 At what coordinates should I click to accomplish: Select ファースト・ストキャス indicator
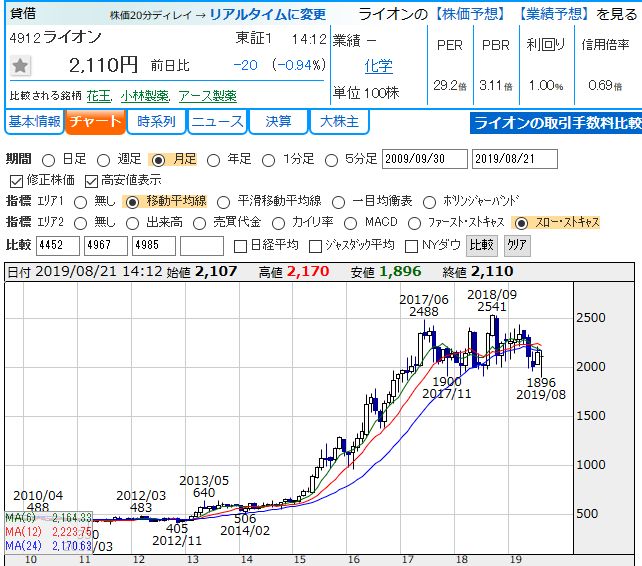click(414, 224)
